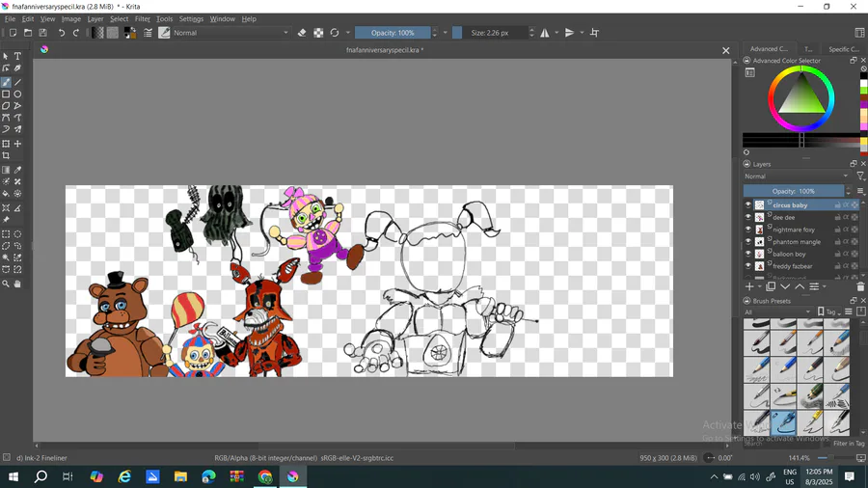Hide the dee dee layer
The height and width of the screenshot is (488, 868).
(747, 217)
